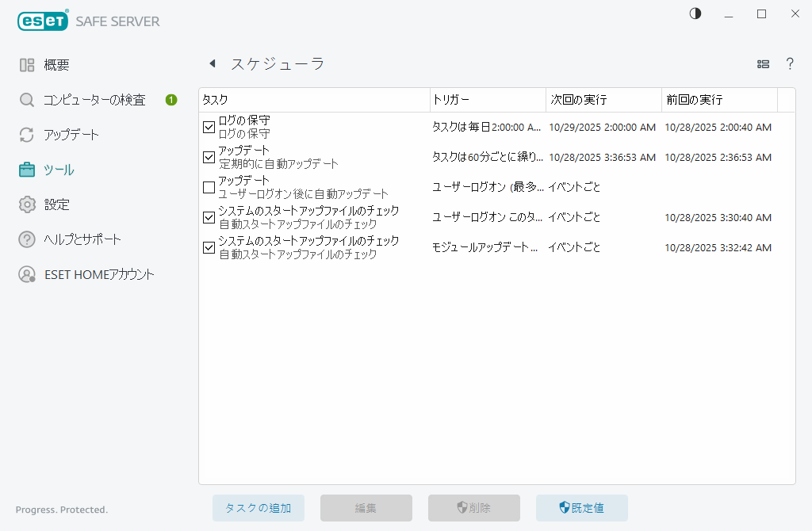Disable 定期的に自動アップデート scheduled task
Screen dimensions: 812x531
coord(209,156)
